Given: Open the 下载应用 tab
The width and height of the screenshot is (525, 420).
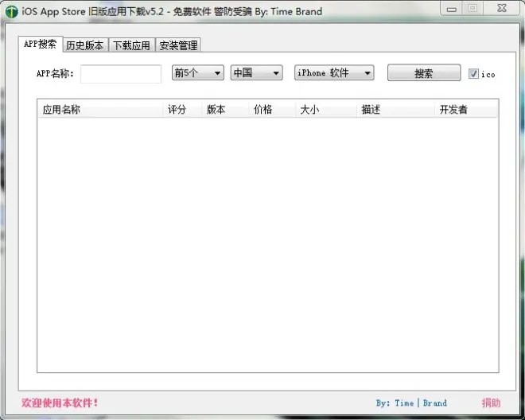Looking at the screenshot, I should pos(131,45).
